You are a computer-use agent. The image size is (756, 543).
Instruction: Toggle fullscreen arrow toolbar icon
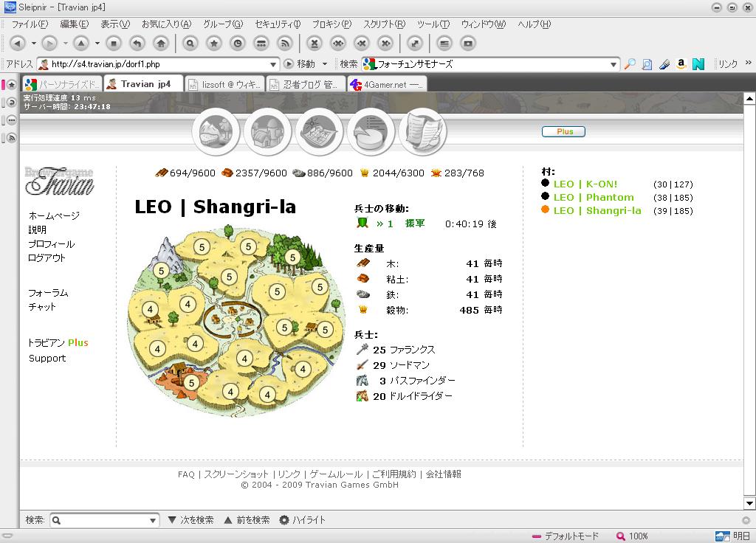[x=415, y=44]
